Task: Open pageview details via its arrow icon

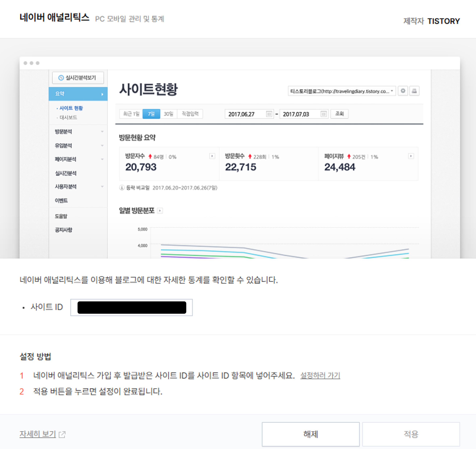Action: [x=411, y=156]
